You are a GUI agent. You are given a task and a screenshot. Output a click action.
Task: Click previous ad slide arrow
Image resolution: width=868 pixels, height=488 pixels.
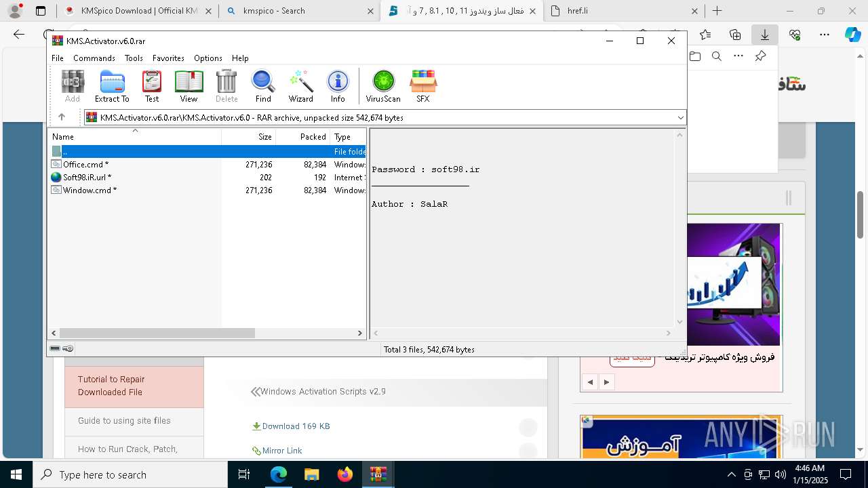point(590,382)
